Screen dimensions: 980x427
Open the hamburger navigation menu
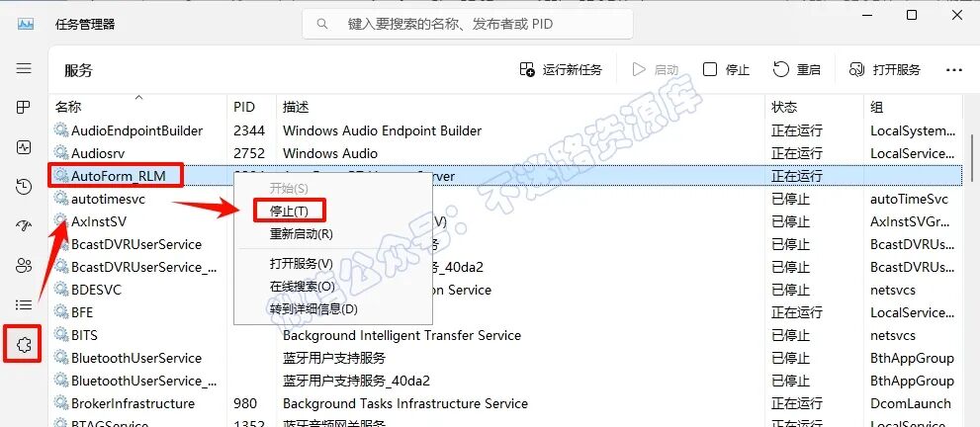[24, 68]
